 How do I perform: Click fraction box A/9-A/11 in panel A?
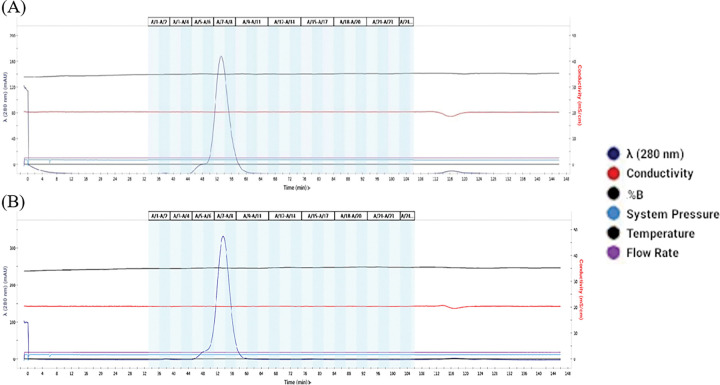pyautogui.click(x=252, y=22)
